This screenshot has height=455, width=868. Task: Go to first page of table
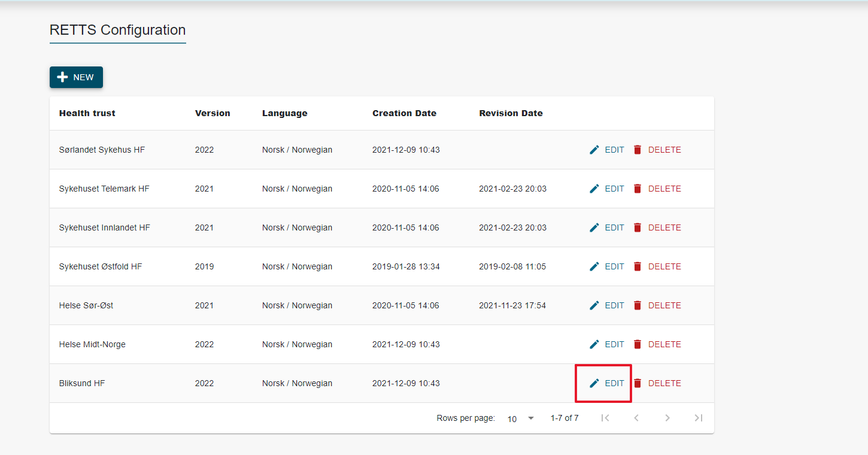(605, 418)
